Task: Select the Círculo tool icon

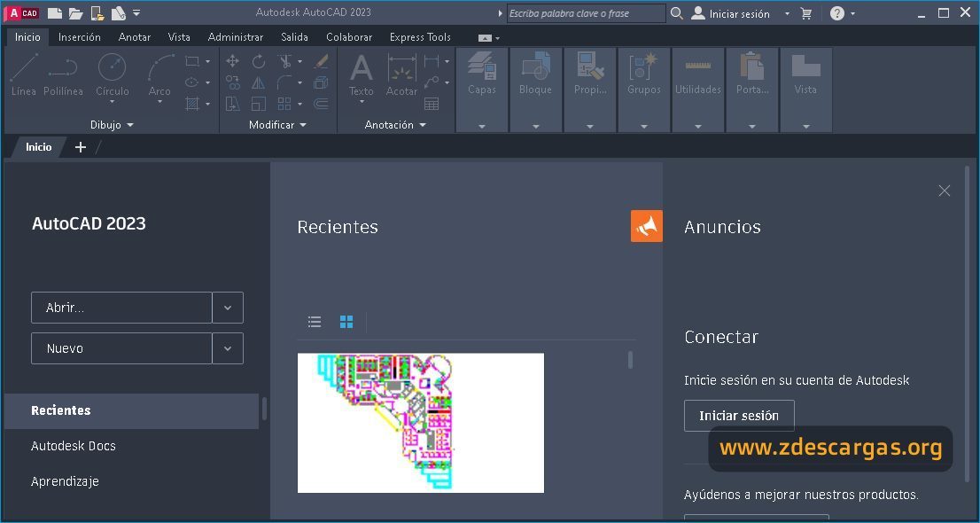Action: click(x=113, y=67)
